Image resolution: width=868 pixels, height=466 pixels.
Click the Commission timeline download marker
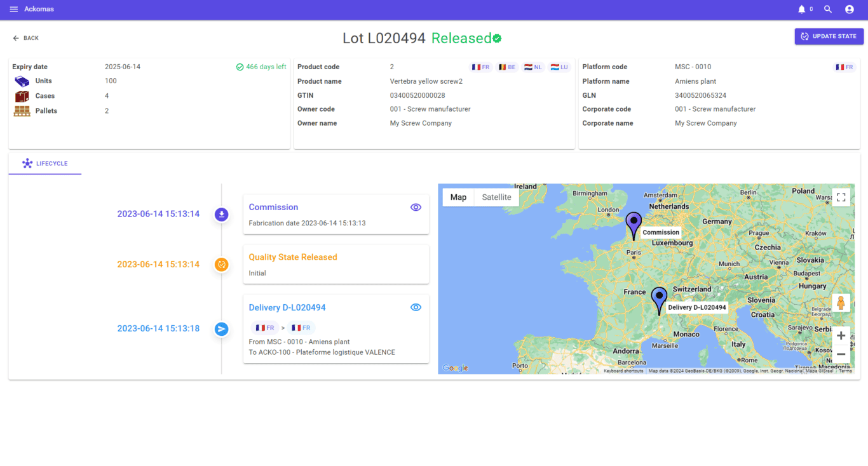(x=221, y=215)
